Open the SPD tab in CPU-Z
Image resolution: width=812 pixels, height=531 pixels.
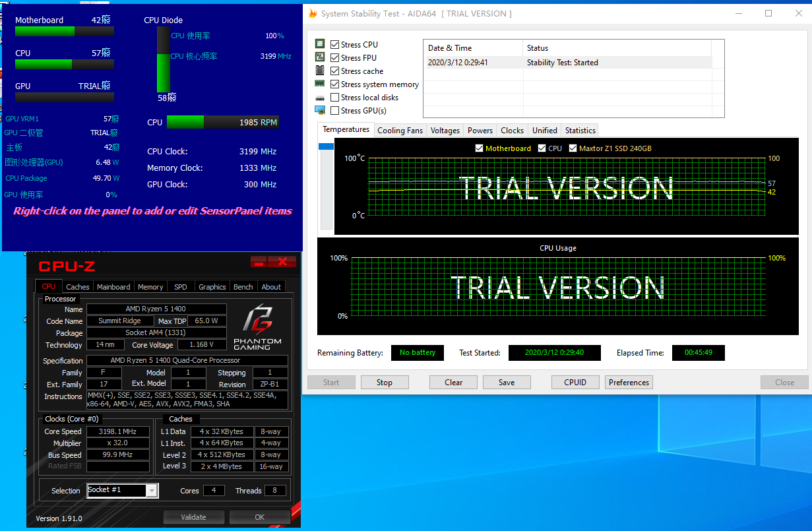pos(181,287)
